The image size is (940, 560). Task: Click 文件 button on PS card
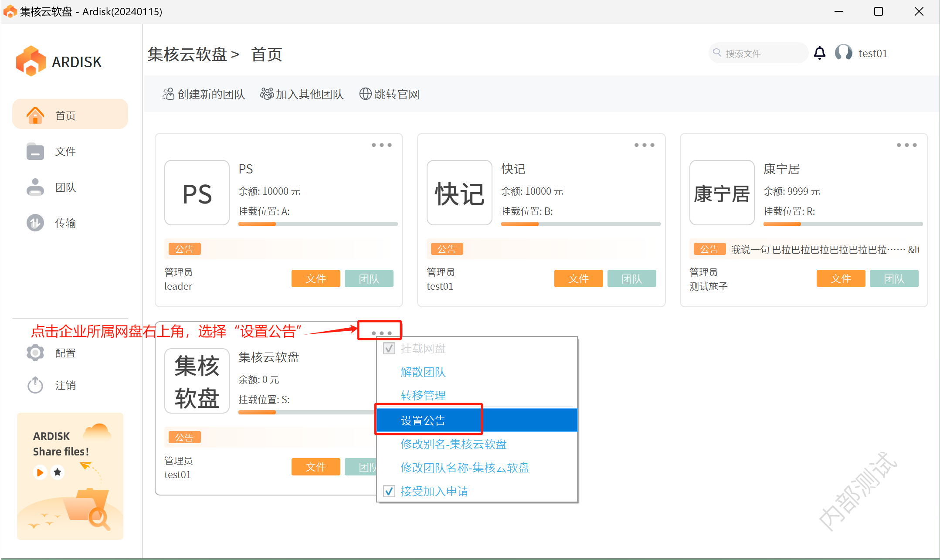click(316, 279)
